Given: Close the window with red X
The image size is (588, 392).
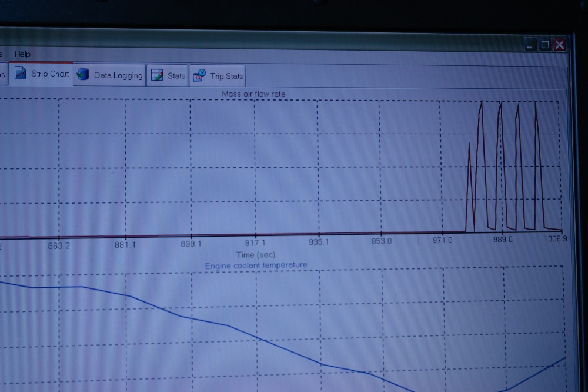Looking at the screenshot, I should coord(559,45).
